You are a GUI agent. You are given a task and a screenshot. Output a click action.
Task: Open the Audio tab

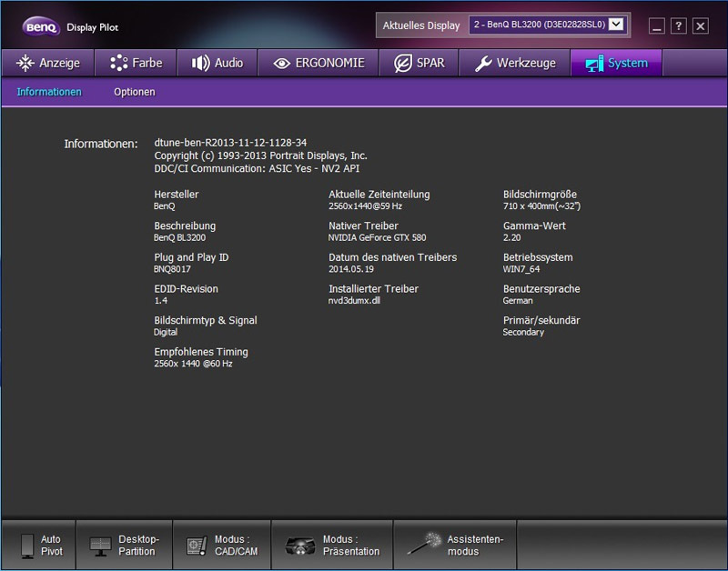tap(217, 63)
